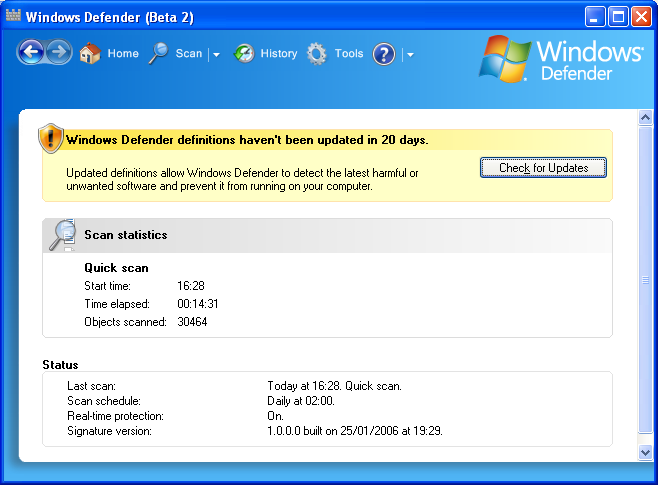Click 'Daily at 02:00.' schedule value
658x485 pixels.
pos(301,401)
